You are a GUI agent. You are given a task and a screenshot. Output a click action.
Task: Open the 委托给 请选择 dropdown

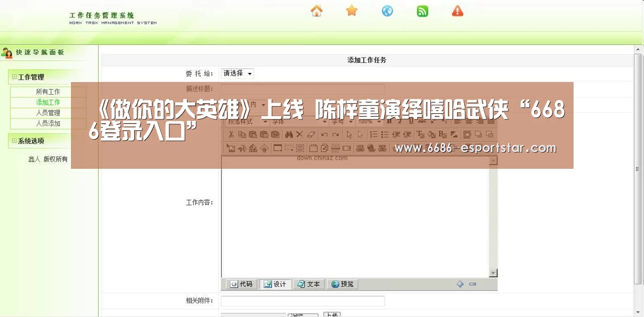coord(237,73)
